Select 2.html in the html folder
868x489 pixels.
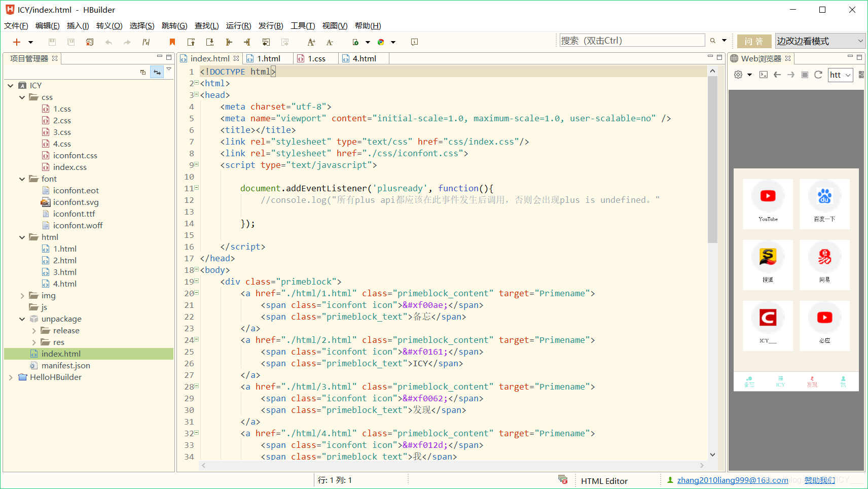tap(65, 261)
